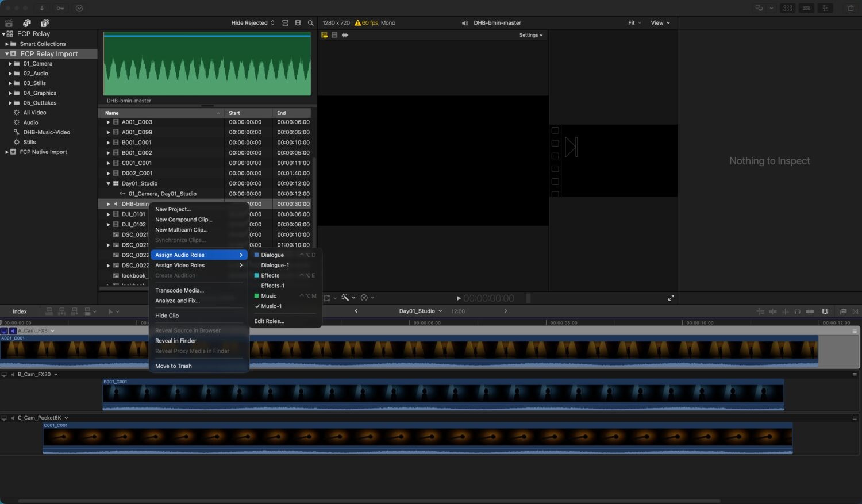Viewport: 862px width, 504px height.
Task: Open the Titles and Generators sidebar
Action: [x=45, y=23]
